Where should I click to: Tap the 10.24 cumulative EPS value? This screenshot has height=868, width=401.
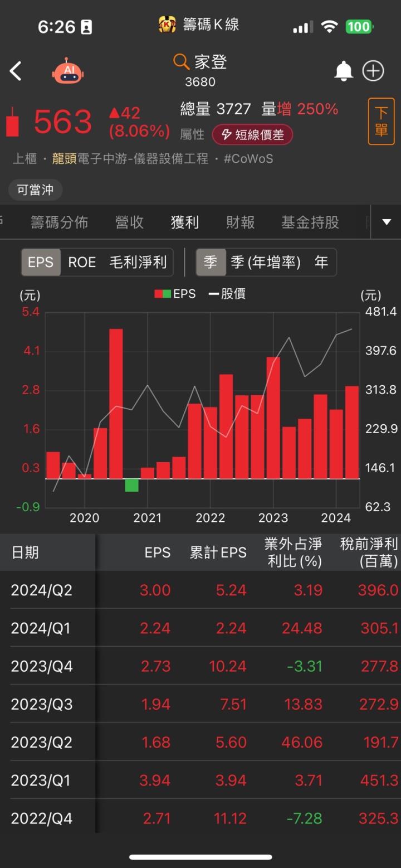(227, 666)
